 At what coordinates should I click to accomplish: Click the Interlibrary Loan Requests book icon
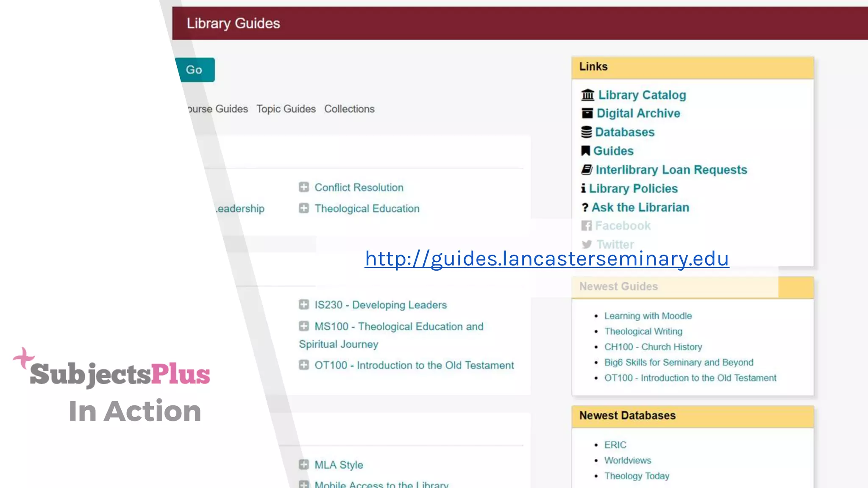tap(587, 170)
